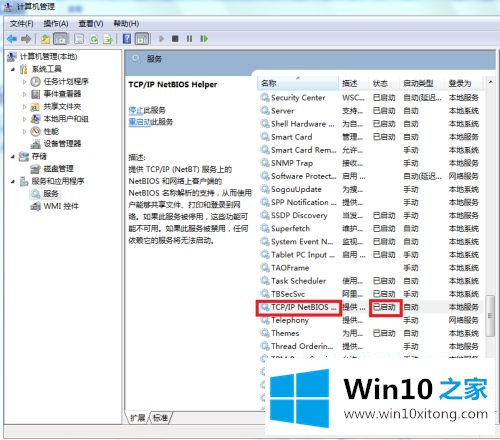Open the 查看(V) menu

tap(91, 24)
